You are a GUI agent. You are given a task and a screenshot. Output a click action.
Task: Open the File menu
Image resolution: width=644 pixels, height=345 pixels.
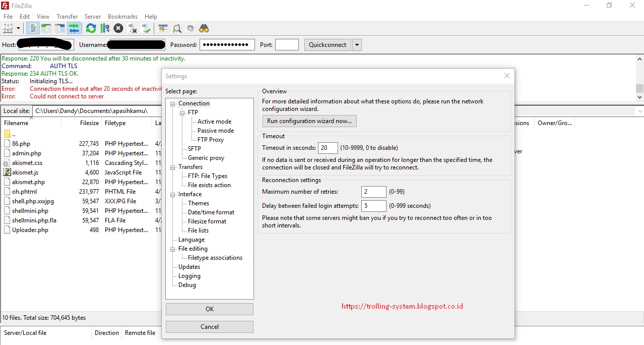(x=8, y=17)
